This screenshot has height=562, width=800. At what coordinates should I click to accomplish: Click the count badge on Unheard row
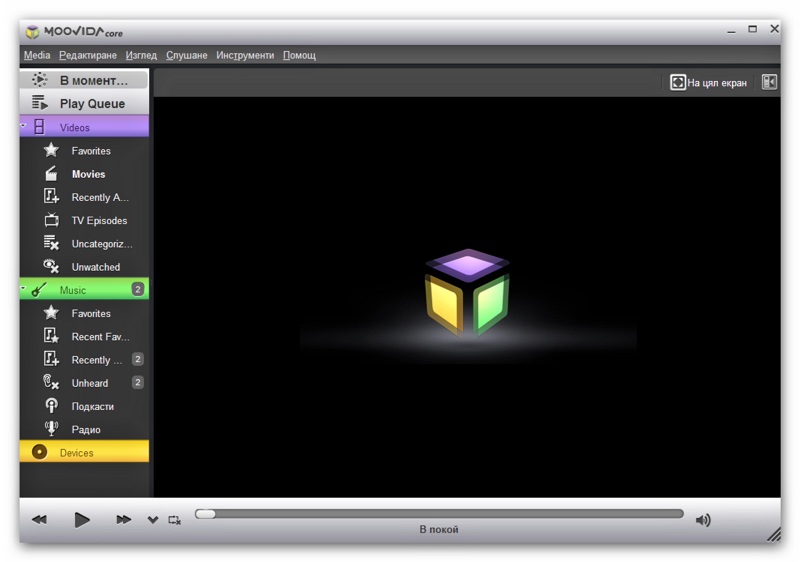coord(137,382)
